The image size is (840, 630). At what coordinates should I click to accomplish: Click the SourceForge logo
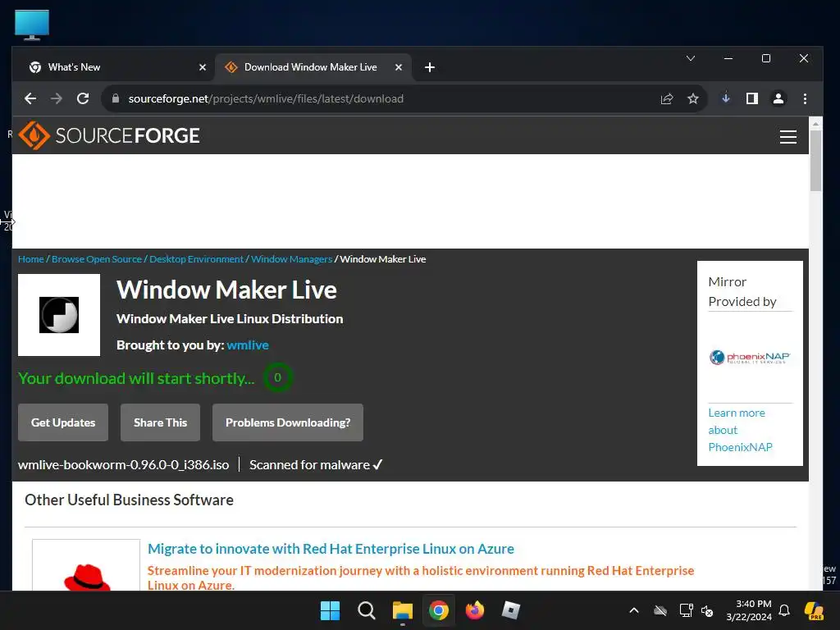(x=109, y=135)
